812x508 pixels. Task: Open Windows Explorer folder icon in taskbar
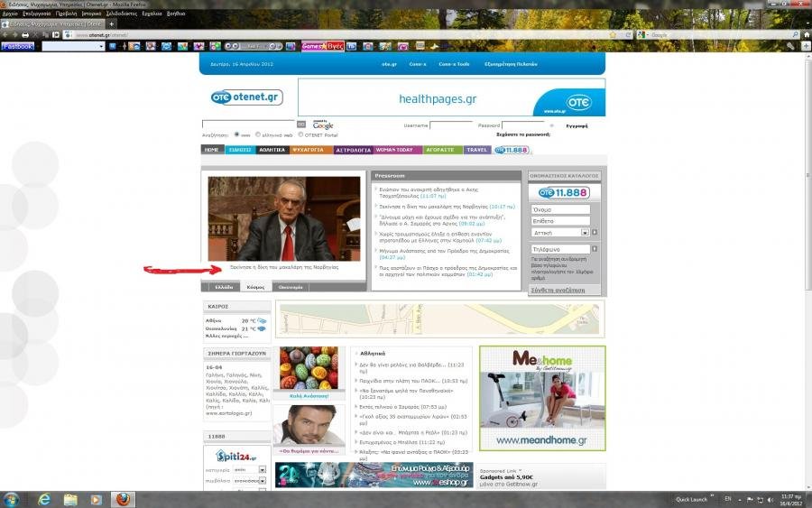pyautogui.click(x=70, y=499)
